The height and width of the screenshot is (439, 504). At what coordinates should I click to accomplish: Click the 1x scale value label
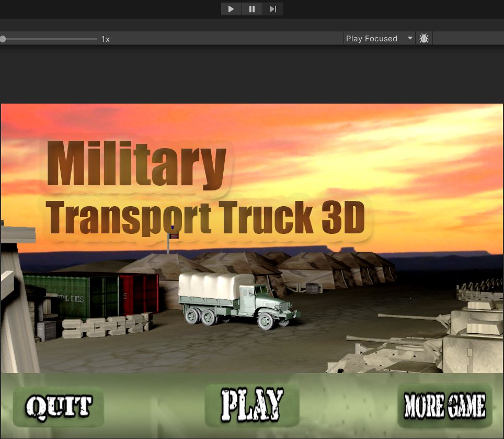point(106,39)
